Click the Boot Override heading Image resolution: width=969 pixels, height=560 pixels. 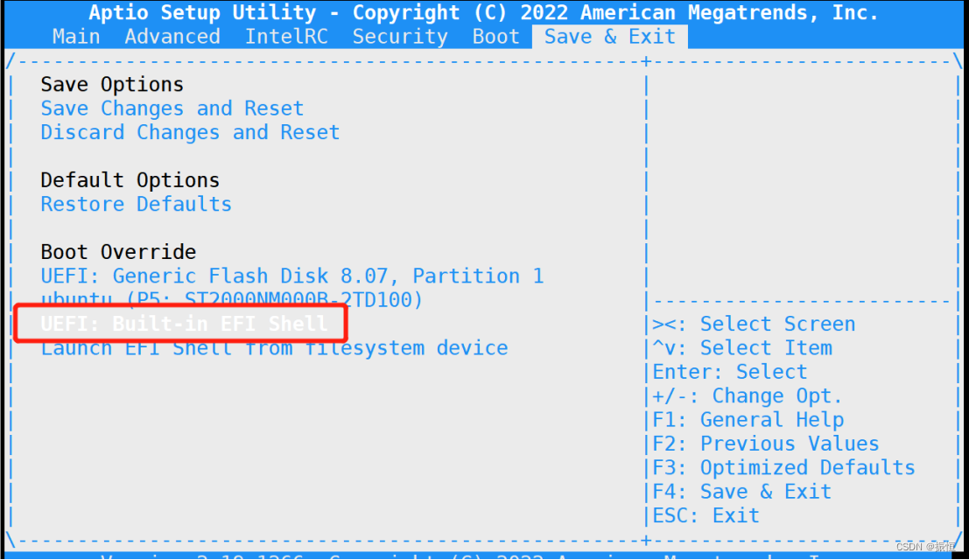point(119,252)
